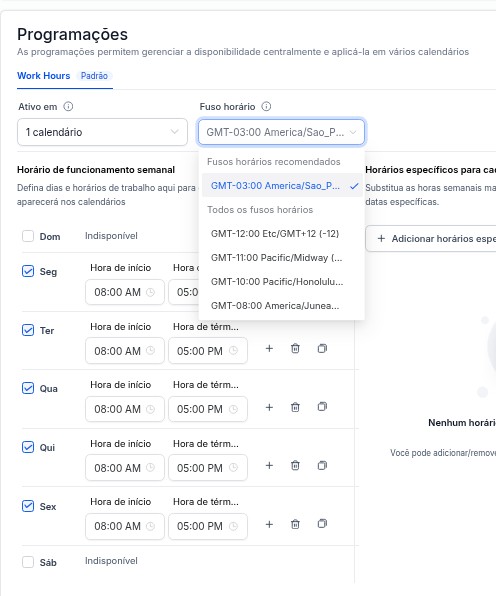
Task: Click clock icon in Sex end time
Action: pyautogui.click(x=233, y=526)
